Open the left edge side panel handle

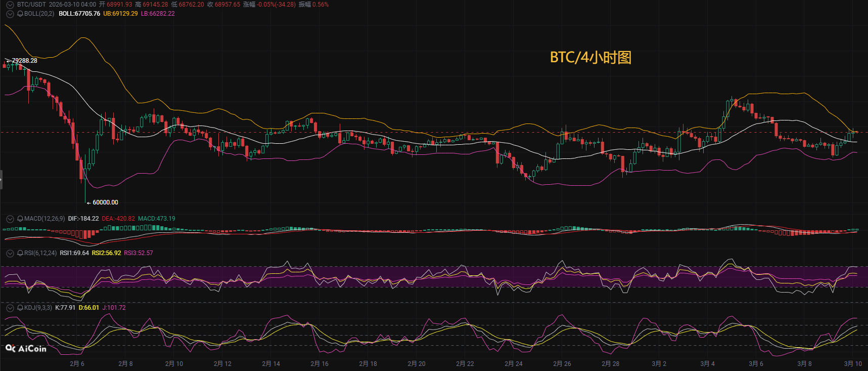tap(2, 180)
